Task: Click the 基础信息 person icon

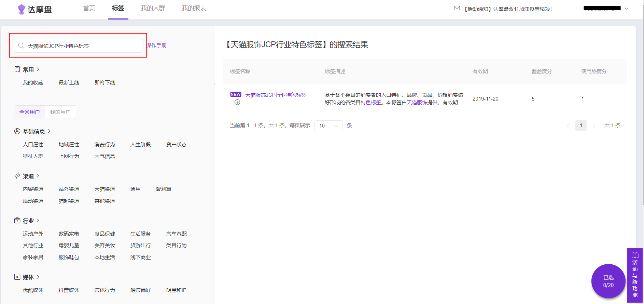Action: click(x=17, y=131)
